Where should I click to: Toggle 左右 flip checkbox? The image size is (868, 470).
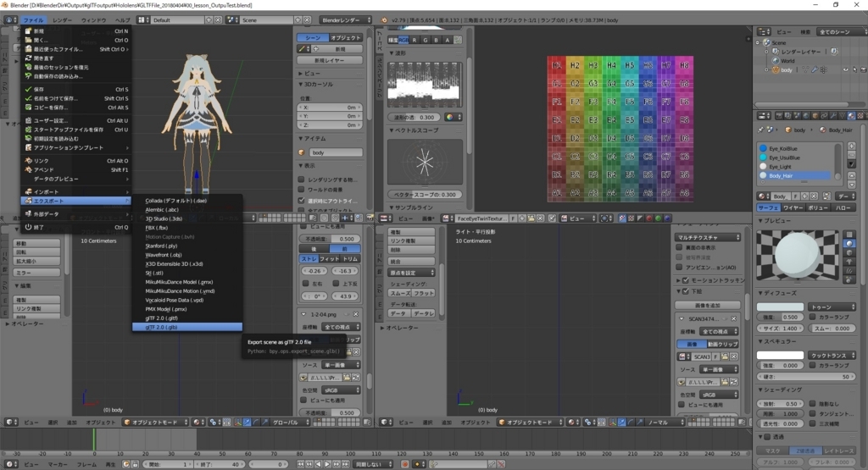pyautogui.click(x=305, y=284)
